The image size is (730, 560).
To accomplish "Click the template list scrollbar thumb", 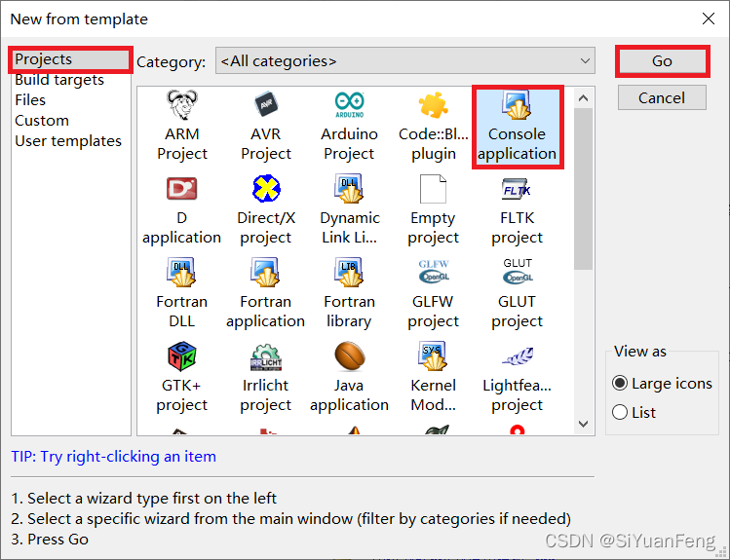I will 583,188.
